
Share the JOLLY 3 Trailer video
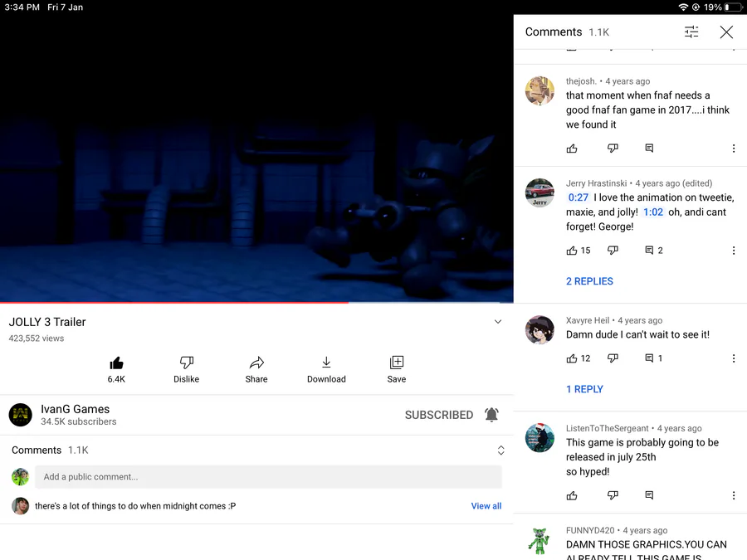pos(256,369)
